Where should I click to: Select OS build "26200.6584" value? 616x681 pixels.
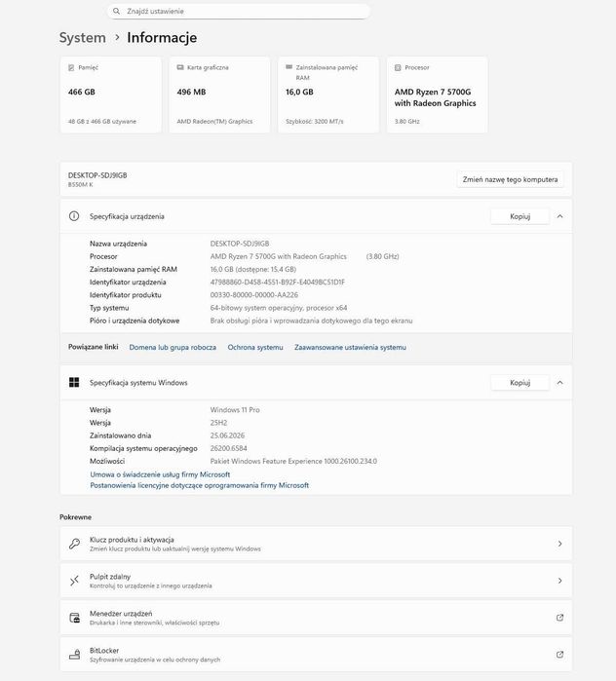[x=228, y=448]
